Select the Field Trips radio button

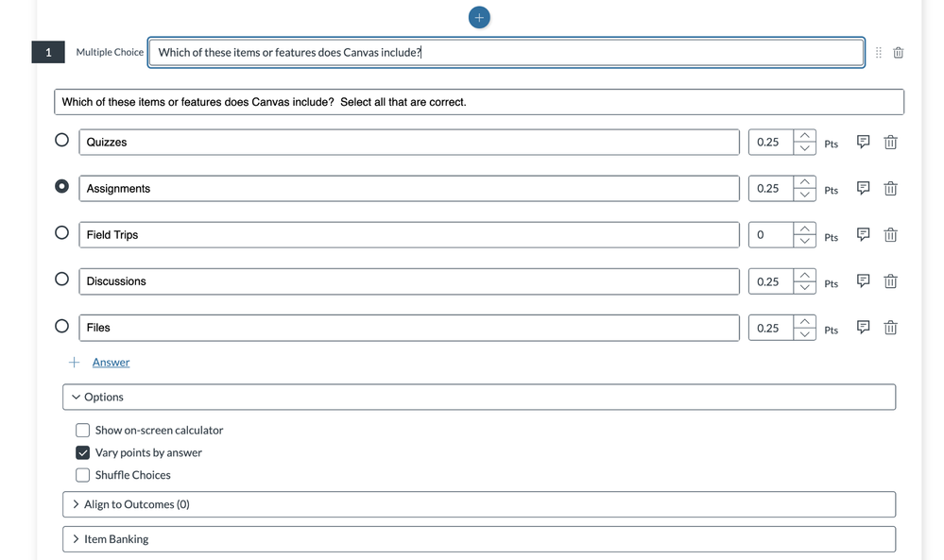point(61,232)
